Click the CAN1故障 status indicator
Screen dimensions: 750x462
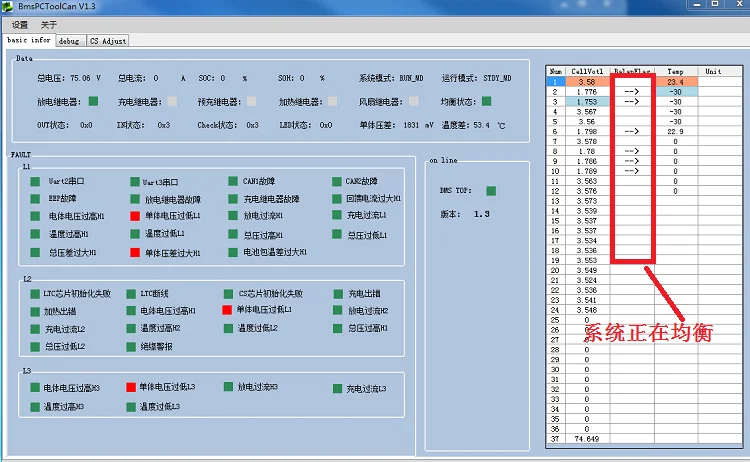tap(232, 182)
